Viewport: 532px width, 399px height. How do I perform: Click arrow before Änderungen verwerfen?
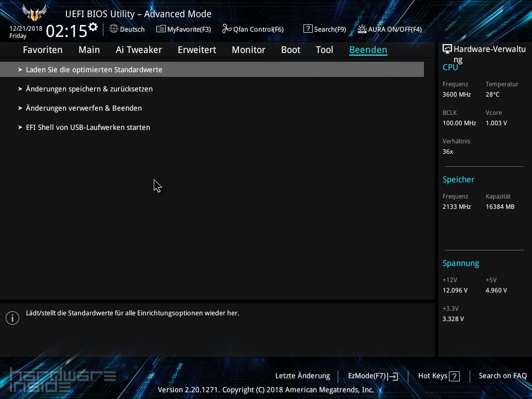click(x=20, y=108)
